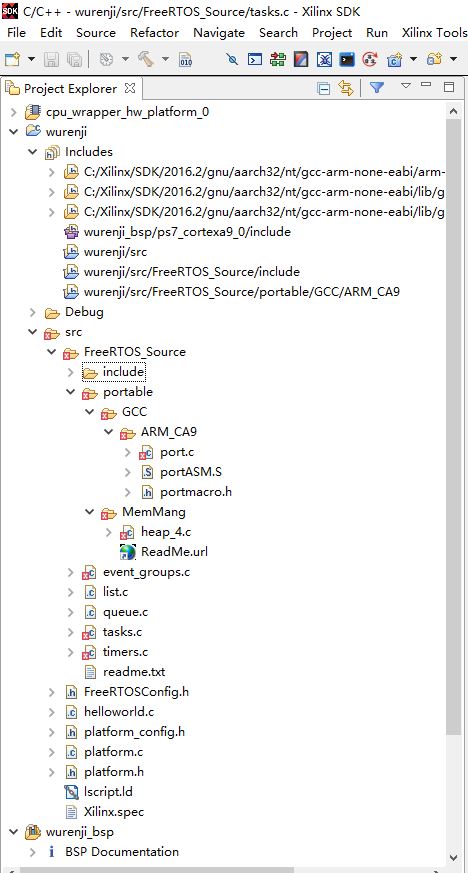Toggle Link with Editor in Project Explorer
The height and width of the screenshot is (873, 468).
coord(346,88)
